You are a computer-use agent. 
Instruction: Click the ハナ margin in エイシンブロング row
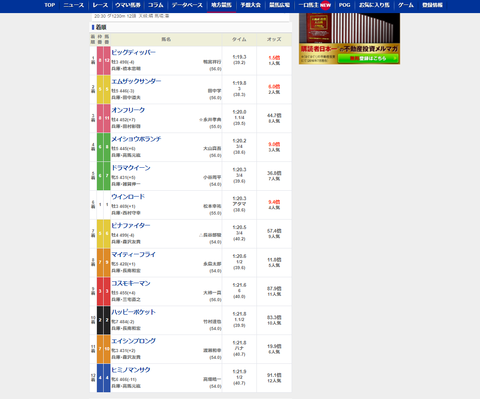pyautogui.click(x=239, y=348)
